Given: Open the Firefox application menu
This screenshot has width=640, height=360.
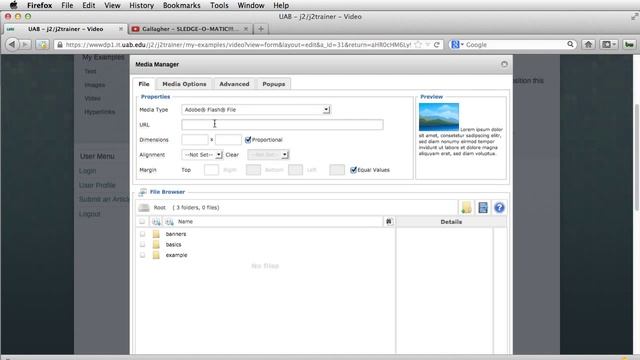Looking at the screenshot, I should (x=40, y=5).
